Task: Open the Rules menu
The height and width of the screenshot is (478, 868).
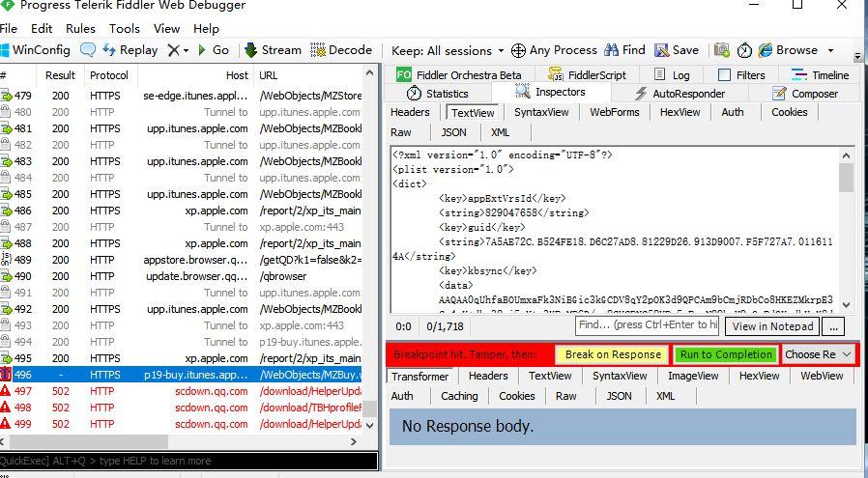Action: (80, 29)
